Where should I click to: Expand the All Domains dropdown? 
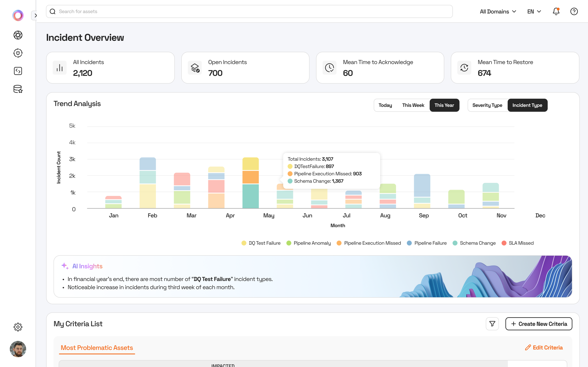pos(498,11)
